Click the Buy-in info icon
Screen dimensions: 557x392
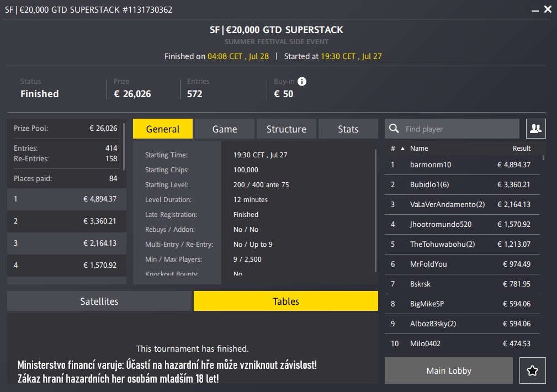click(302, 82)
